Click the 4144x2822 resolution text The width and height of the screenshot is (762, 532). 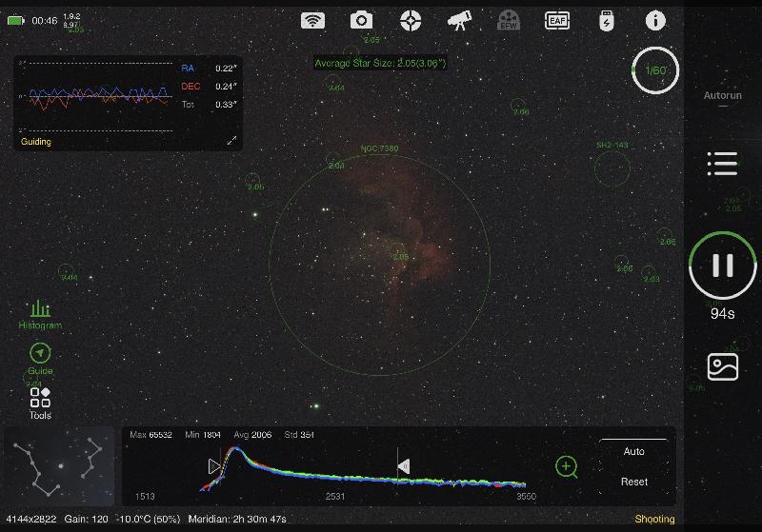tap(31, 519)
